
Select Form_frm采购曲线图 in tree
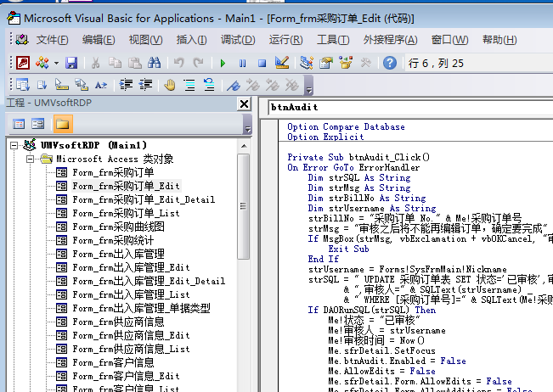[x=119, y=227]
